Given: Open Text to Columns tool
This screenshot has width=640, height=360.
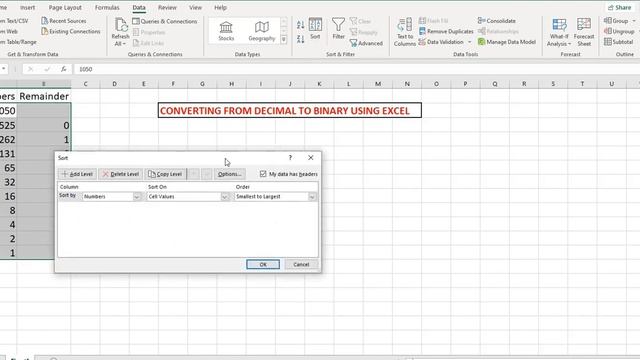Looking at the screenshot, I should click(404, 32).
